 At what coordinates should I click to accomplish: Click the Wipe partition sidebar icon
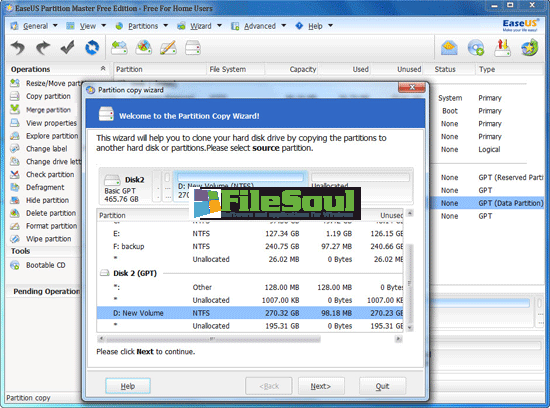[15, 239]
